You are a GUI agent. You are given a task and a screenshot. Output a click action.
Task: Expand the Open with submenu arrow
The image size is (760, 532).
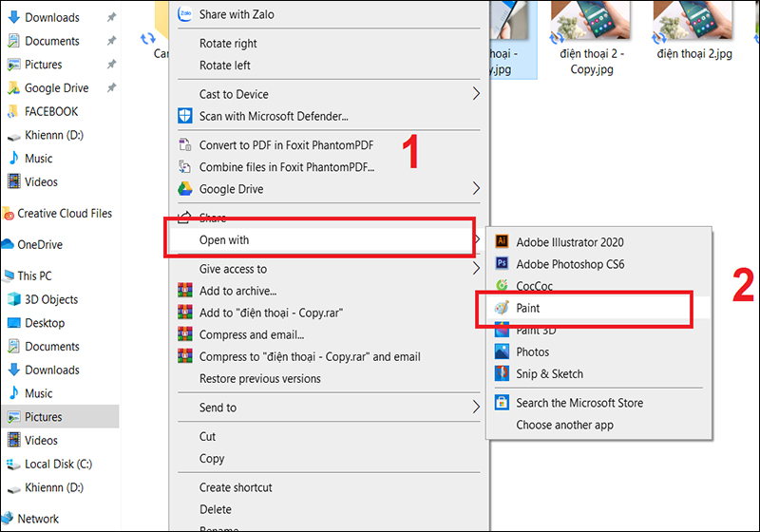point(476,240)
